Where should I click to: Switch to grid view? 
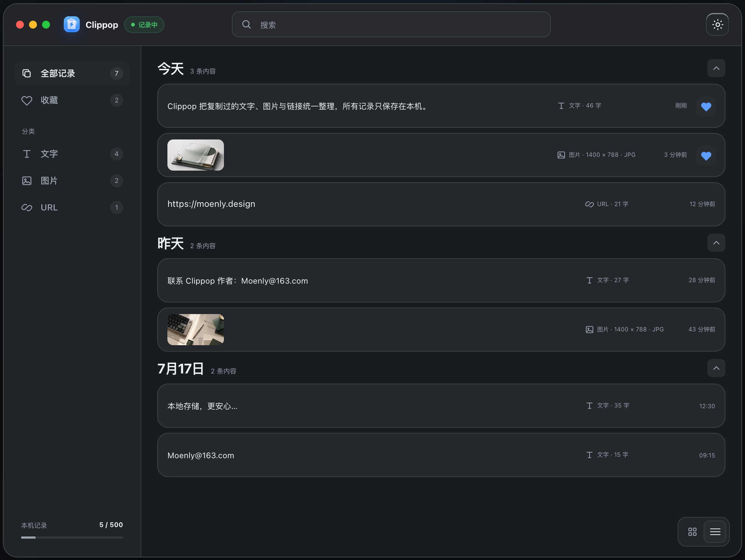click(x=692, y=532)
